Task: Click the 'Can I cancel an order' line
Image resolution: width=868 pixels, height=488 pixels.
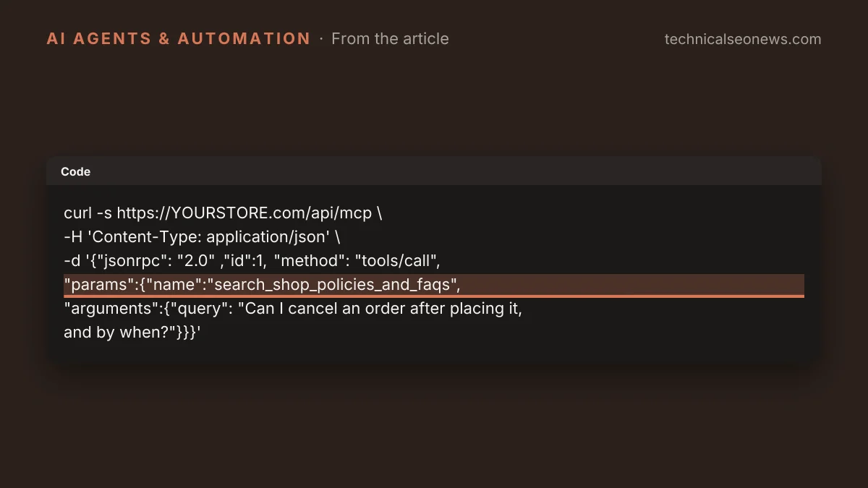Action: click(x=293, y=309)
